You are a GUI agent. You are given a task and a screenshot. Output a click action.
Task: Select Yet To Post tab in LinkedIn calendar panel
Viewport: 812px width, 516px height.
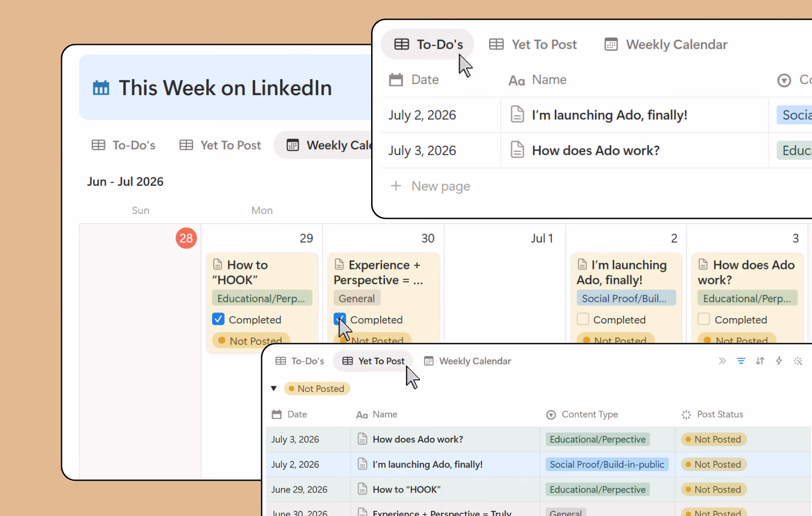pyautogui.click(x=220, y=145)
